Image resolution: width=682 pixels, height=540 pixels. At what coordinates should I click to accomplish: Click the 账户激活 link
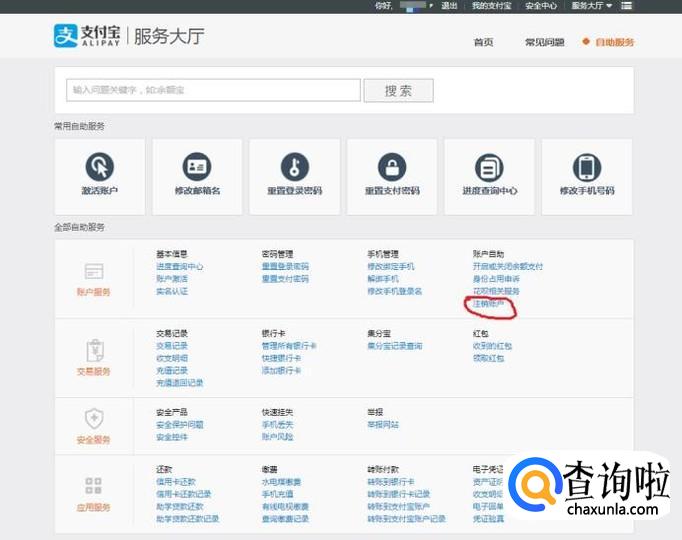172,279
